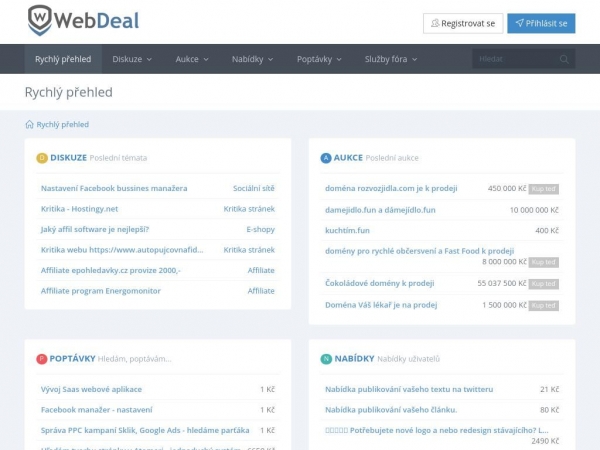Click the WebDeal shield logo
Image resolution: width=600 pixels, height=450 pixels.
(x=39, y=20)
